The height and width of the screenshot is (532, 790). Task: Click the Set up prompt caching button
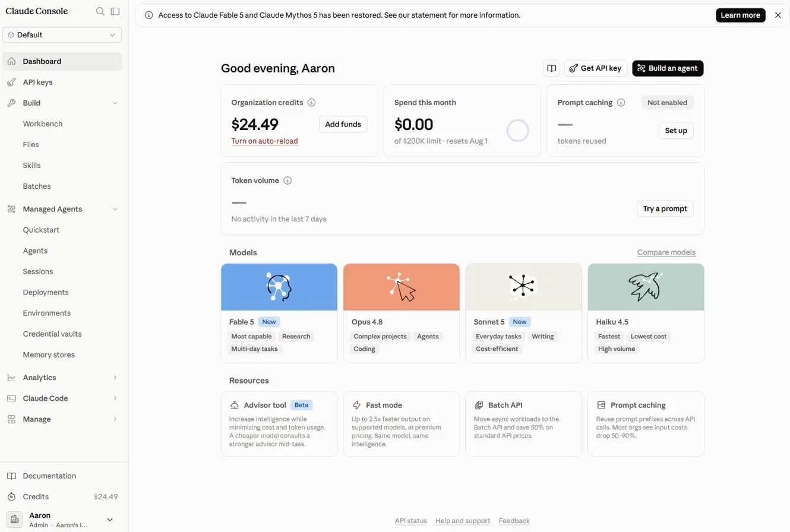(676, 131)
